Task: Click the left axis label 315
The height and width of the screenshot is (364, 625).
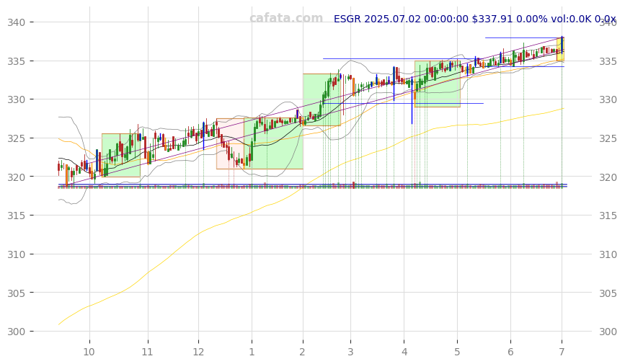Action: [17, 216]
